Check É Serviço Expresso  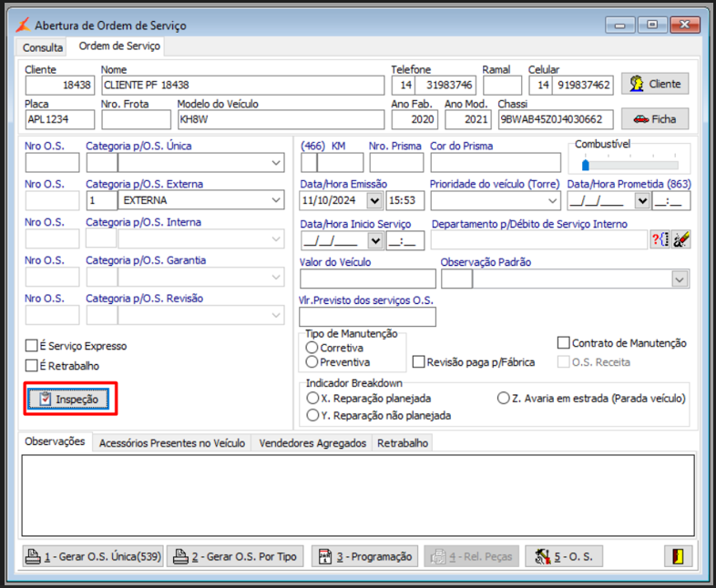click(32, 345)
